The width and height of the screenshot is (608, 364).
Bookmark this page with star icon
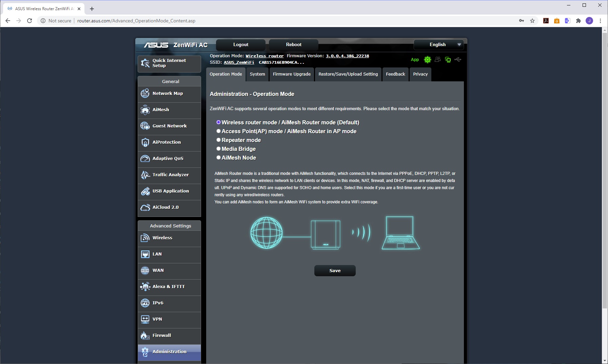(x=532, y=21)
